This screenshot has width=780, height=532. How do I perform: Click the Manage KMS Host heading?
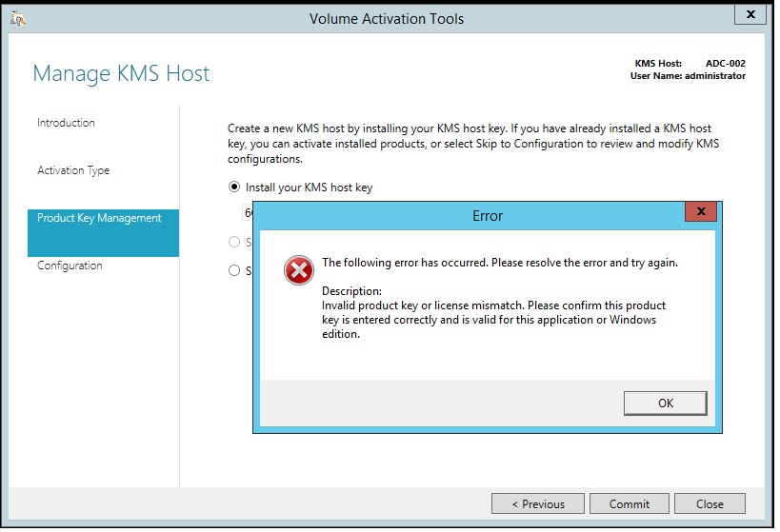click(x=121, y=74)
